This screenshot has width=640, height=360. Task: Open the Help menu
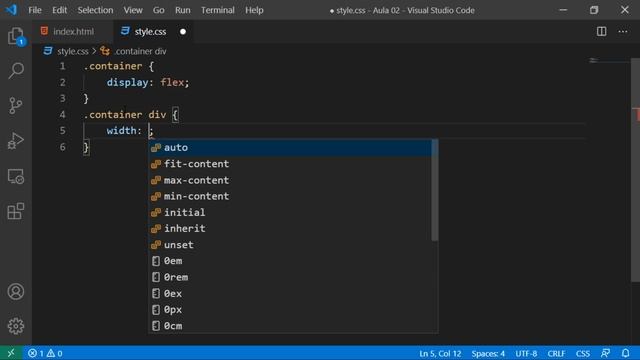(x=254, y=10)
